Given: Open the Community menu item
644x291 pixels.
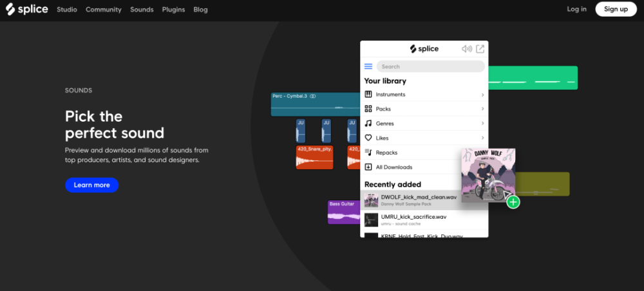Looking at the screenshot, I should [x=104, y=10].
